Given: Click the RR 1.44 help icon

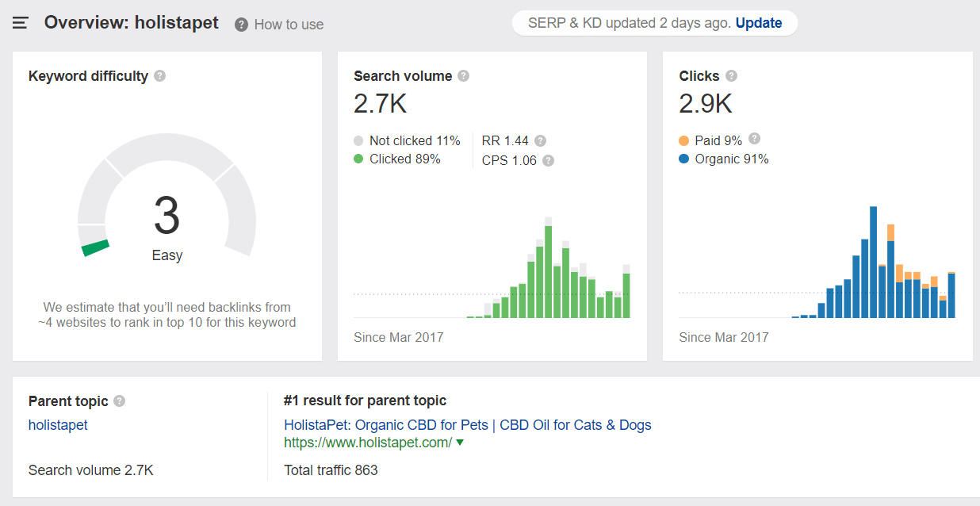Looking at the screenshot, I should click(x=540, y=140).
